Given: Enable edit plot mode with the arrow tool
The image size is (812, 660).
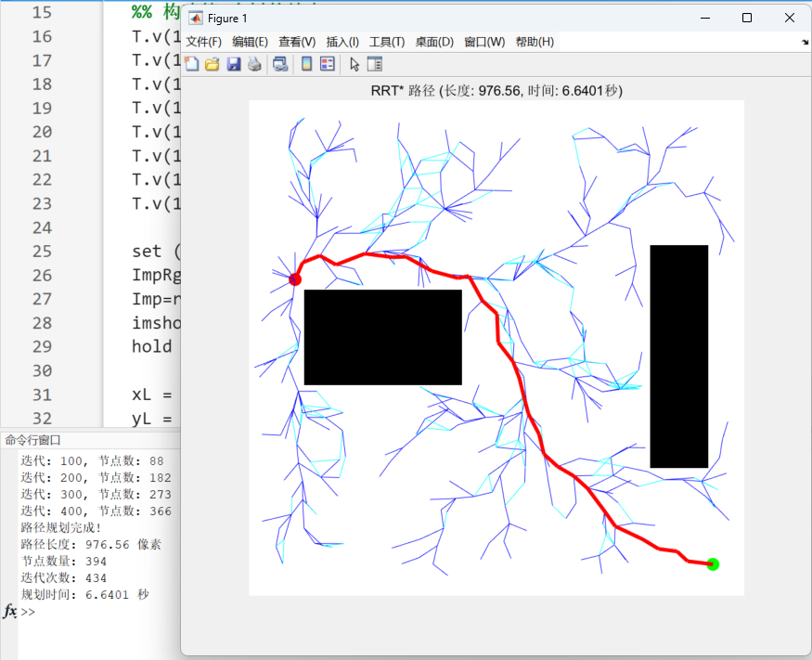Looking at the screenshot, I should pos(354,64).
